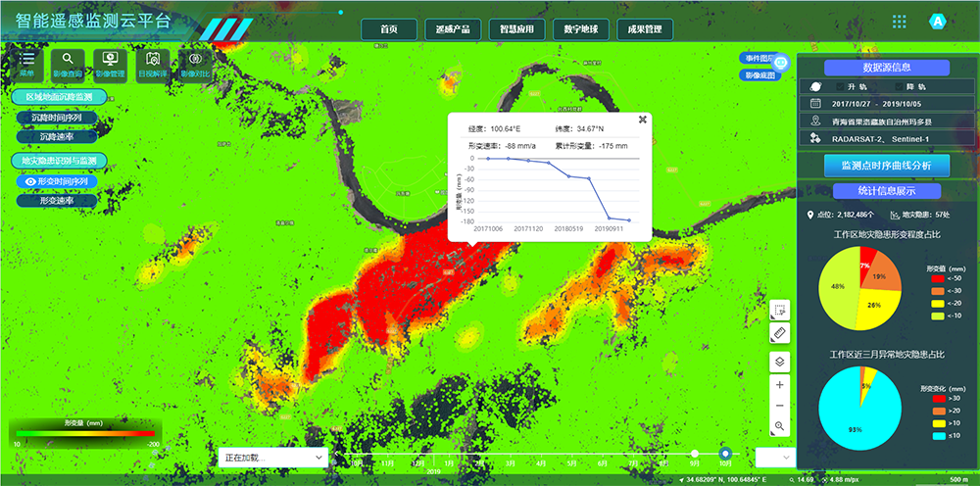The height and width of the screenshot is (486, 980).
Task: Toggle the 升轨 checkbox
Action: pyautogui.click(x=840, y=87)
